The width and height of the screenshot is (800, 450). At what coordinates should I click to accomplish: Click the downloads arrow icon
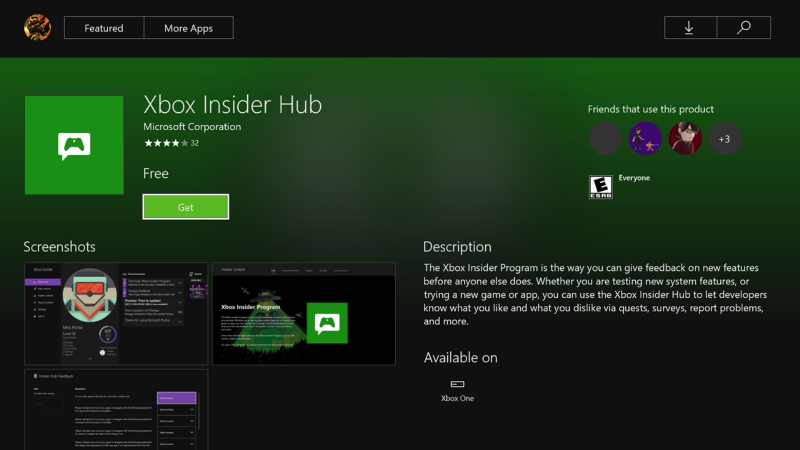click(x=689, y=28)
